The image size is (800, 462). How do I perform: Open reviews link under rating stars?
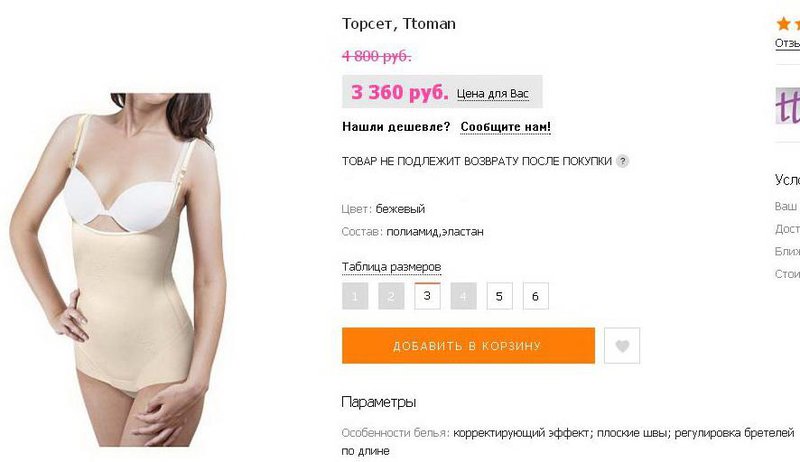tap(787, 43)
